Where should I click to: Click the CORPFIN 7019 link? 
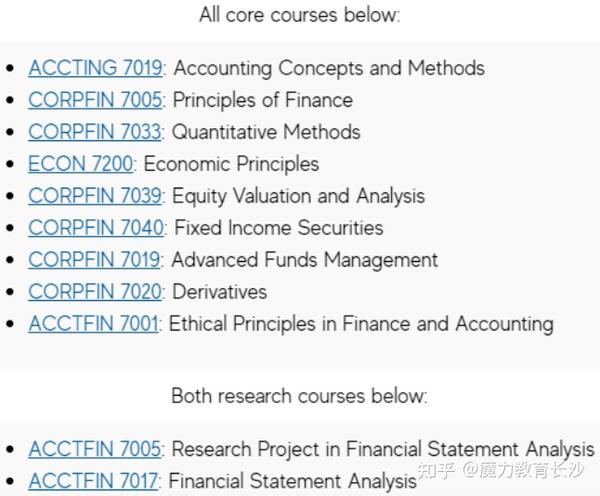pyautogui.click(x=95, y=259)
